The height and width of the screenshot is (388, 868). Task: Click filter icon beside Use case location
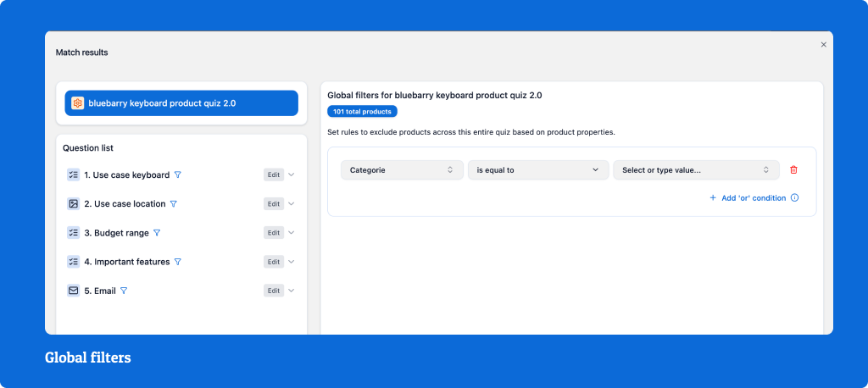coord(173,204)
